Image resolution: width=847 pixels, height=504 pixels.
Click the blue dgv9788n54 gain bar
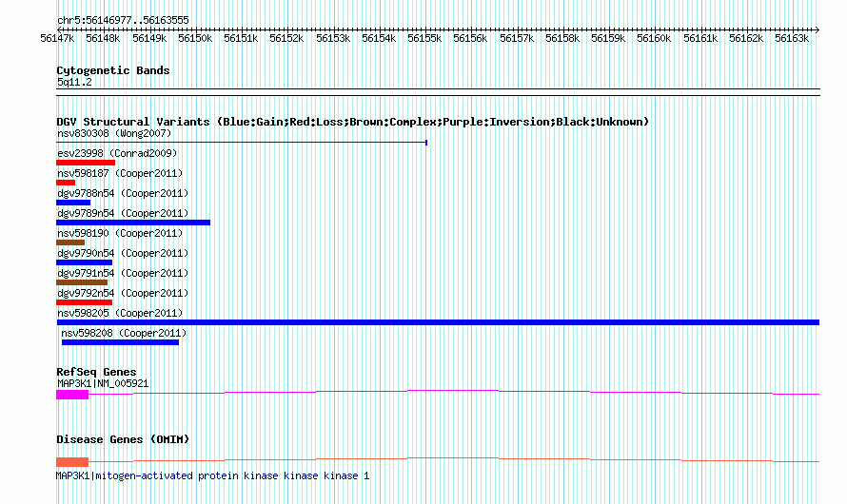coord(73,203)
